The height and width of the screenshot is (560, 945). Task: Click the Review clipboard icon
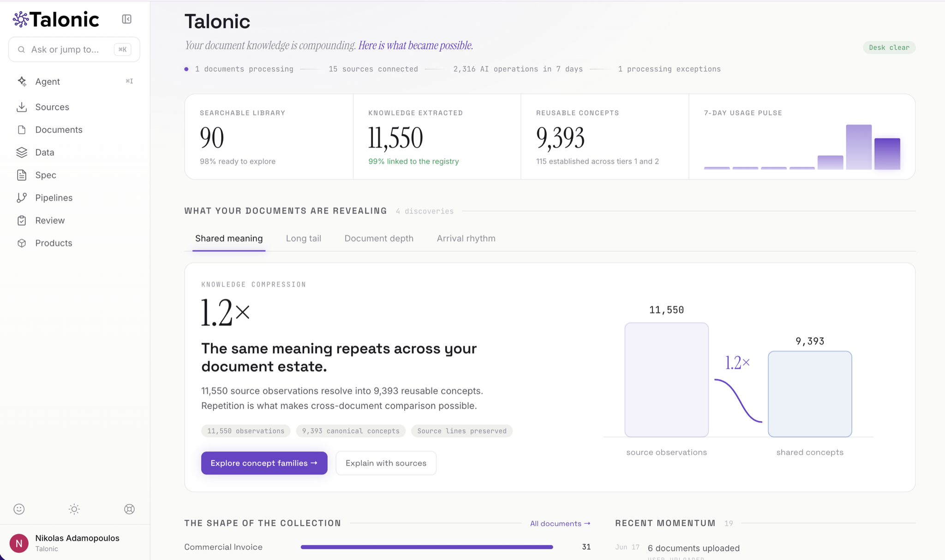[22, 220]
